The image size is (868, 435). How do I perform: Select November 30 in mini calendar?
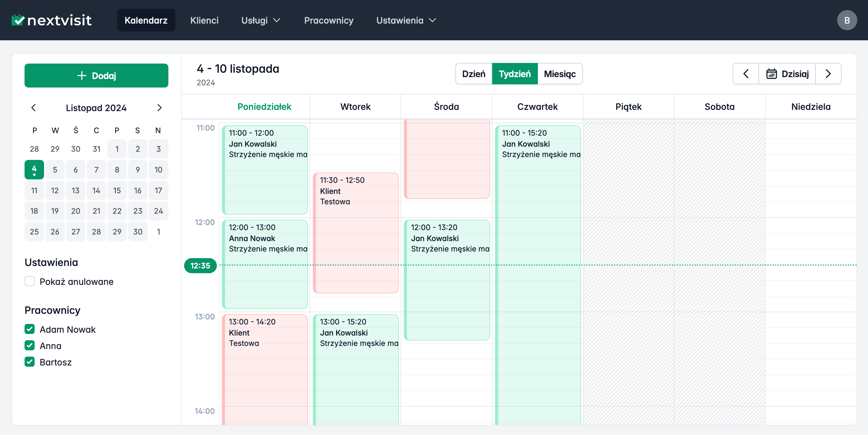[x=138, y=231]
